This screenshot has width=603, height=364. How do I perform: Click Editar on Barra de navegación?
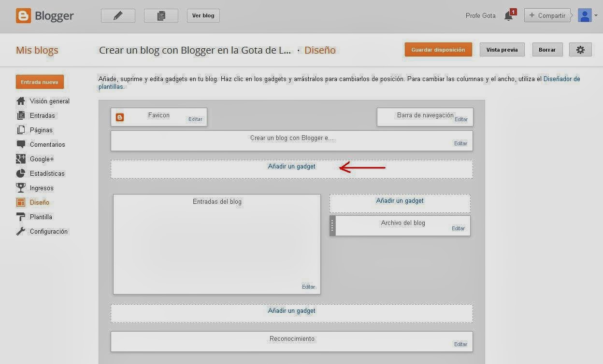(461, 119)
